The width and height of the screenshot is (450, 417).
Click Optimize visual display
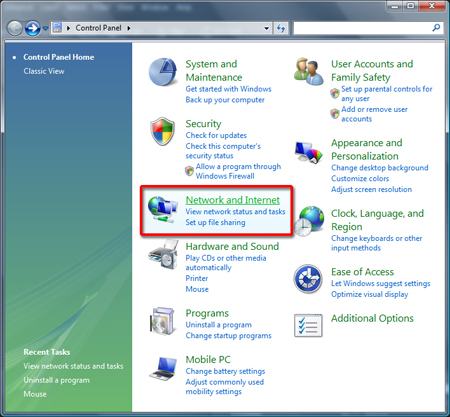pos(369,295)
